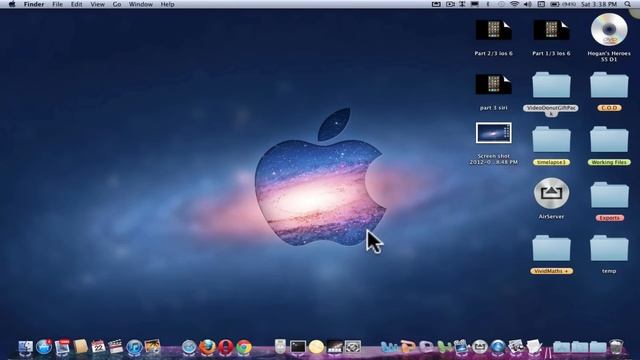This screenshot has width=640, height=360.
Task: Select AirServer app on the desktop
Action: 551,198
